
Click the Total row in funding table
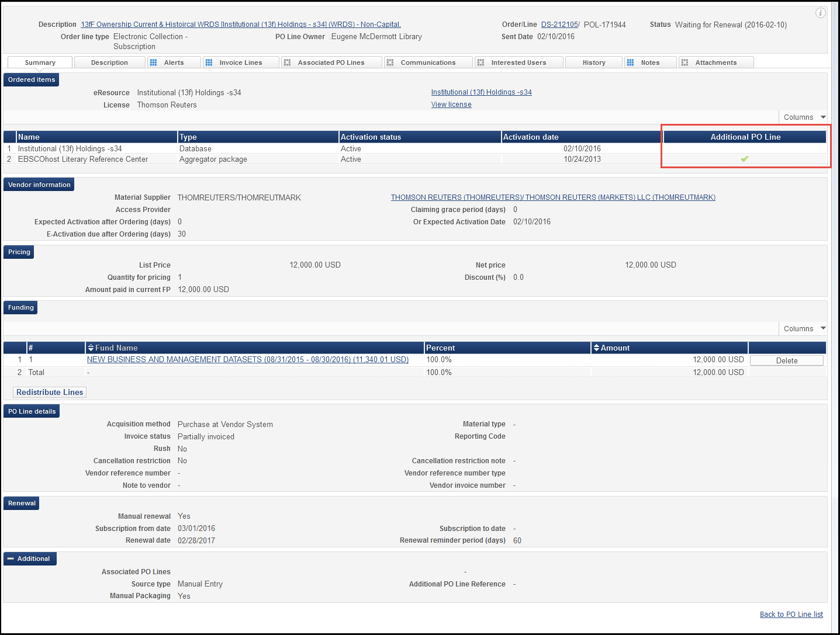coord(415,373)
